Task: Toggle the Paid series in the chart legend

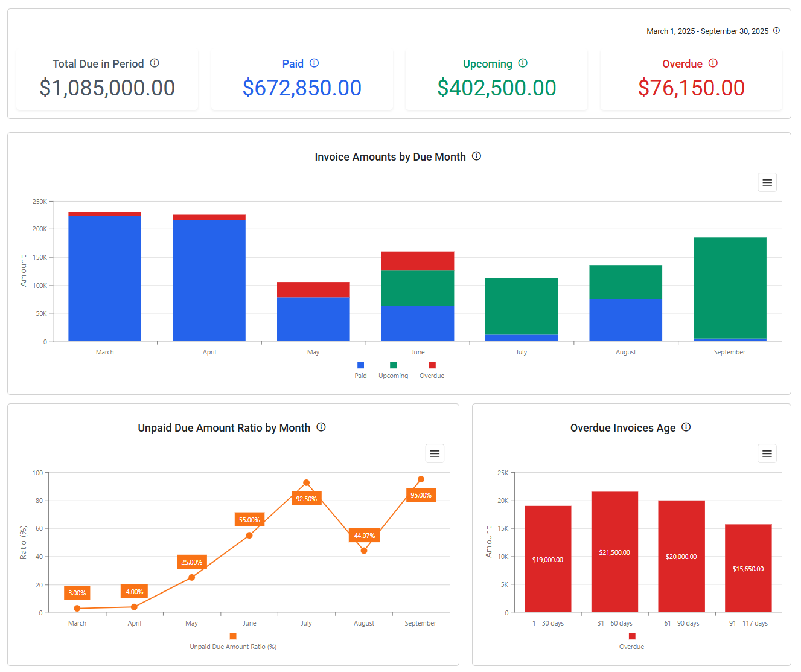Action: pos(360,370)
